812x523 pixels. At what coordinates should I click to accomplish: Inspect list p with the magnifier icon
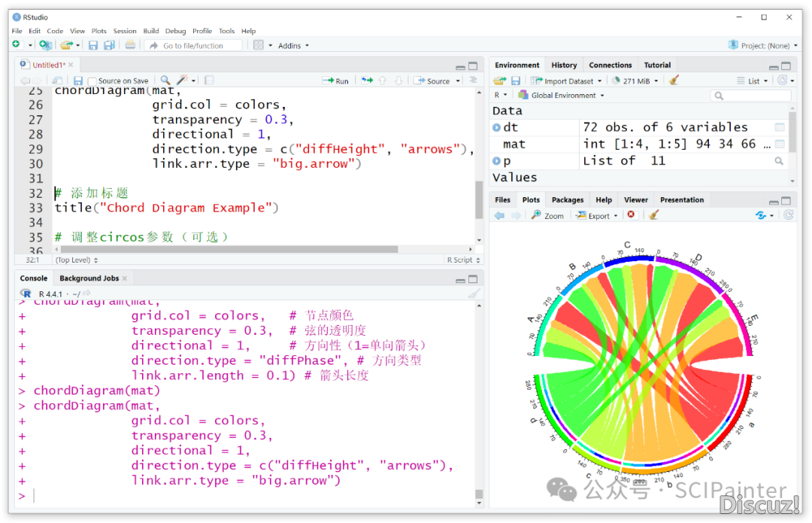(779, 161)
